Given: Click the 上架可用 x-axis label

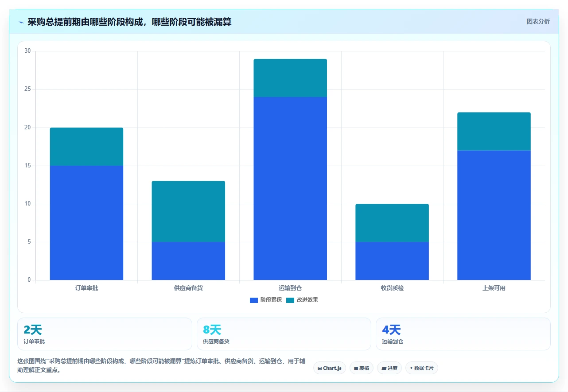Looking at the screenshot, I should point(494,288).
